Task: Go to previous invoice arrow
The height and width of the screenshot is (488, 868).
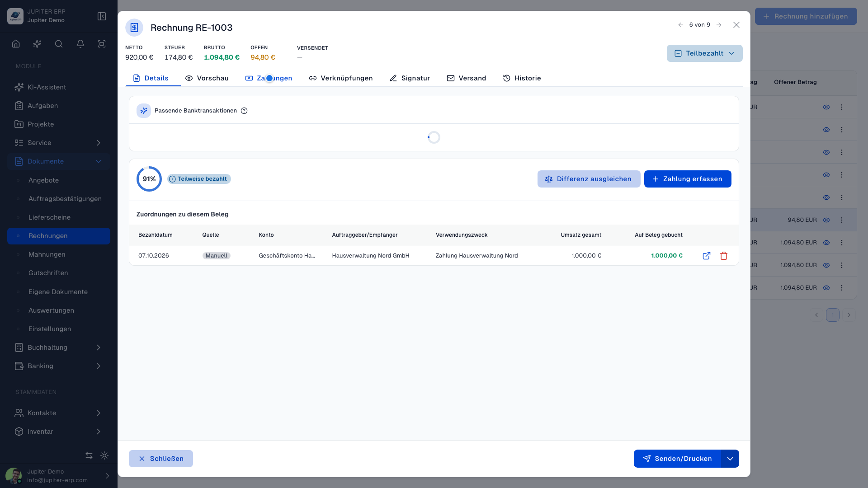Action: click(680, 25)
